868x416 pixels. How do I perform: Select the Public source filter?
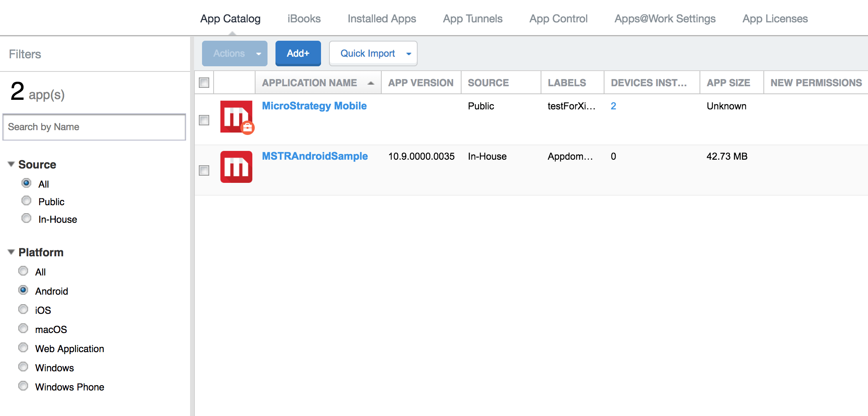click(x=26, y=201)
